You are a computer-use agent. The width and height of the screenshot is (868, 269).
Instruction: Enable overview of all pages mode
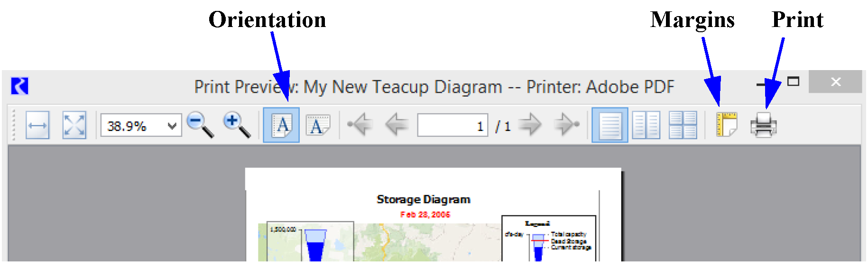coord(683,126)
